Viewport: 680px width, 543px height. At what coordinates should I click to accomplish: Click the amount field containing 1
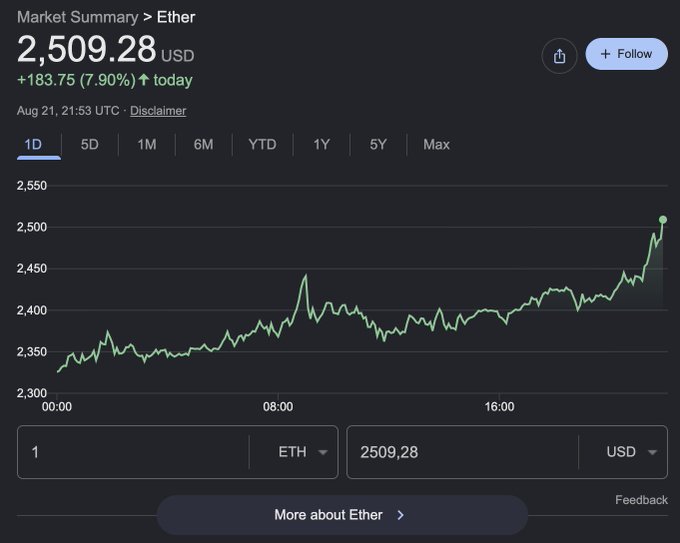click(x=133, y=452)
